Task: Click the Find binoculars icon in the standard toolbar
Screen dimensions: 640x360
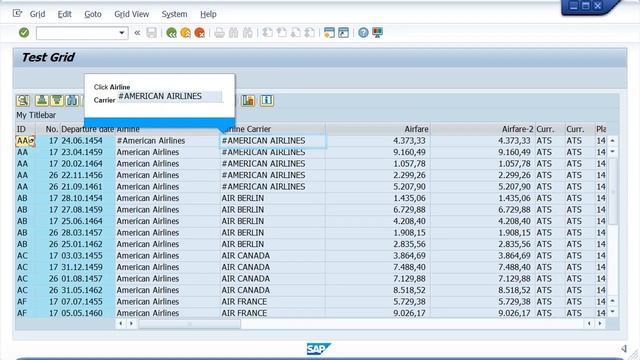Action: pyautogui.click(x=233, y=33)
